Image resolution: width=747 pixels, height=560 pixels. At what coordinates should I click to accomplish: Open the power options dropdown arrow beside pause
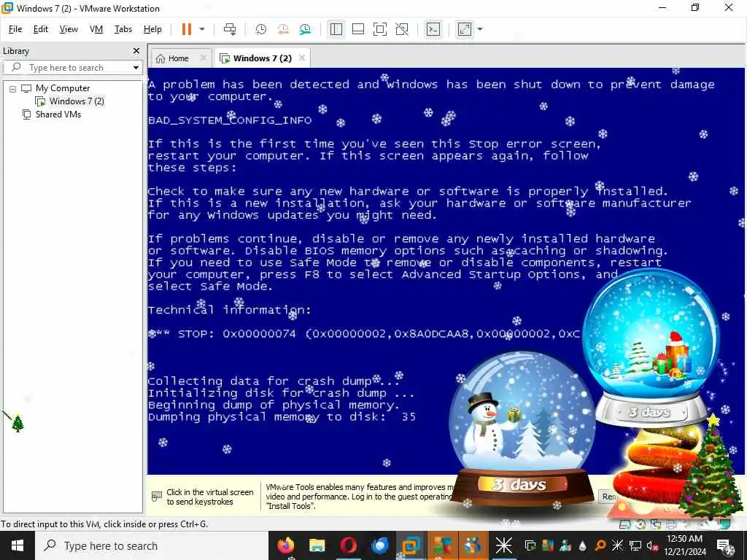202,29
